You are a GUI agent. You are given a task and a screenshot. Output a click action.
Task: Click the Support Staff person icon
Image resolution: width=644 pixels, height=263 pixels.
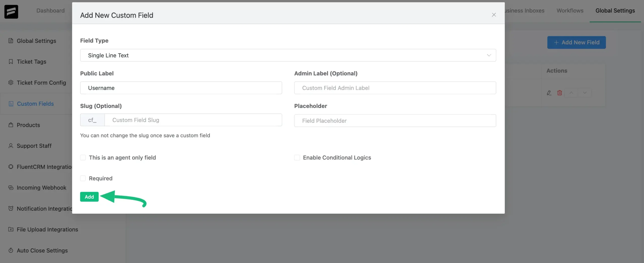[11, 146]
